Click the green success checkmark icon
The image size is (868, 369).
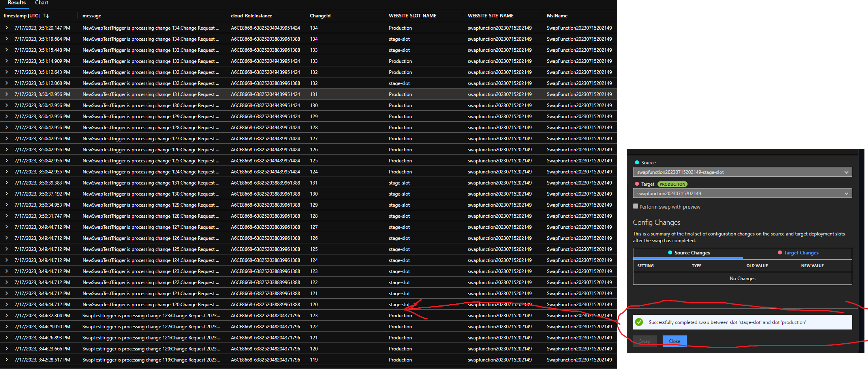point(639,322)
